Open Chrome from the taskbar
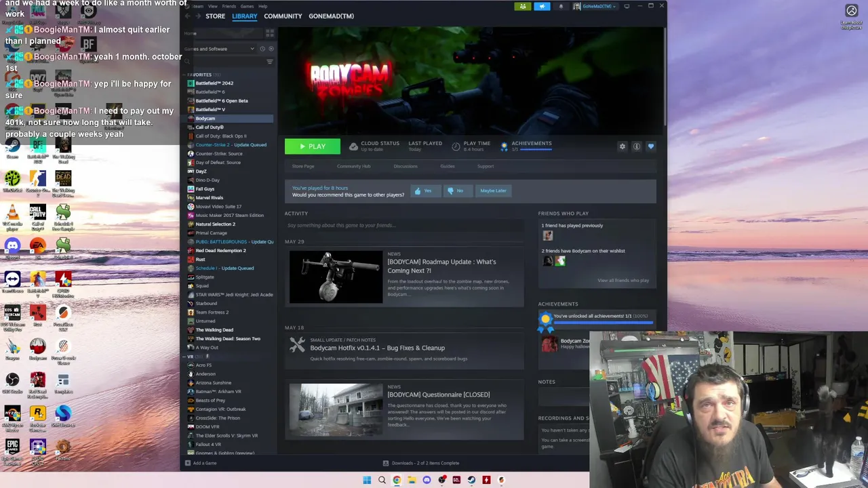The height and width of the screenshot is (488, 868). point(397,480)
